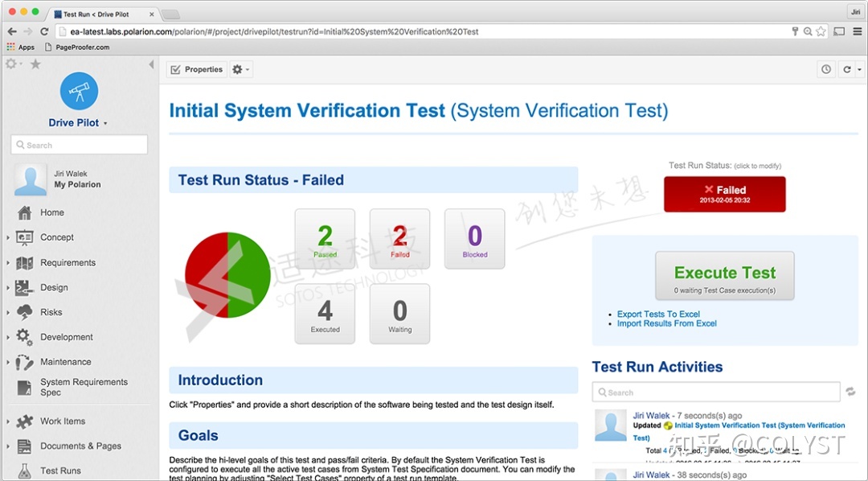Open the Drive Pilot project dropdown

tap(105, 124)
